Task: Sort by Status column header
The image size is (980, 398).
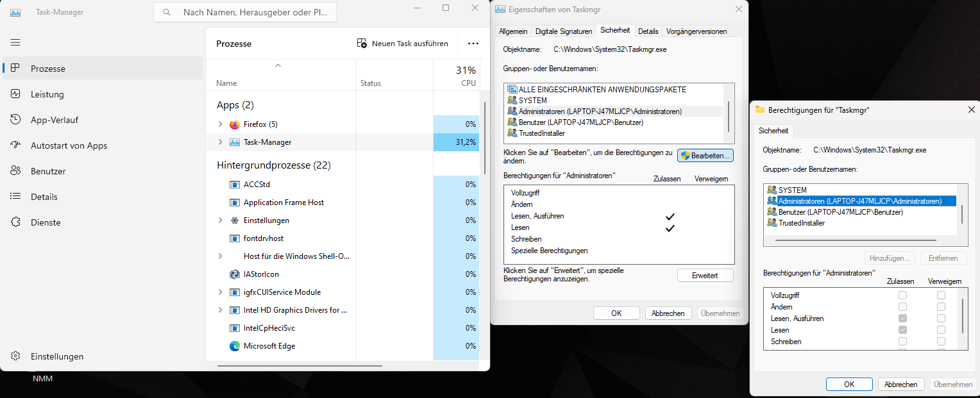Action: click(x=394, y=76)
